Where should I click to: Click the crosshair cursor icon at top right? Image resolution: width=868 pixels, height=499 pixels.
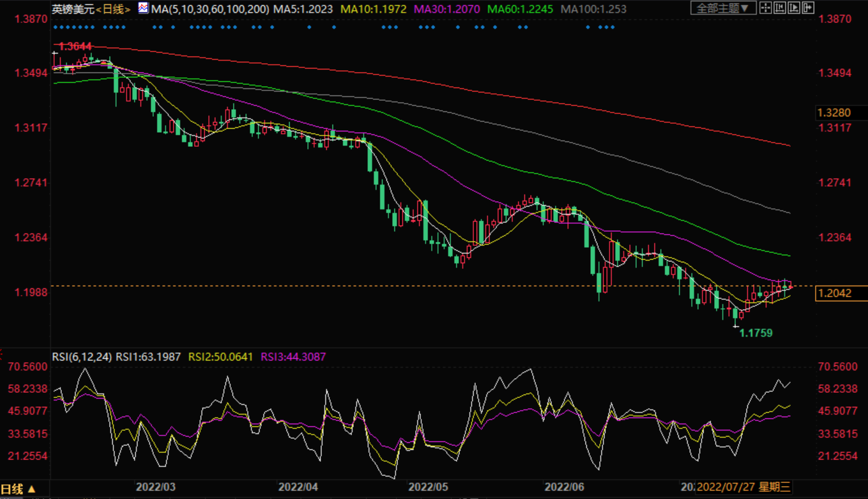pos(765,8)
